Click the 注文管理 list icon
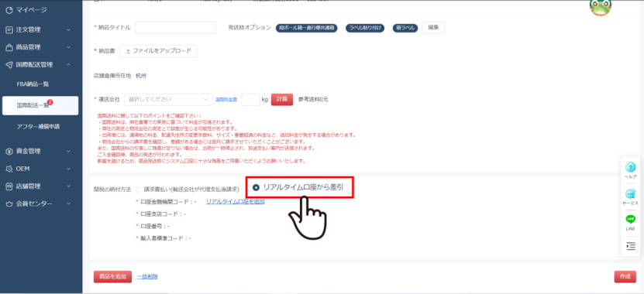 pyautogui.click(x=9, y=29)
